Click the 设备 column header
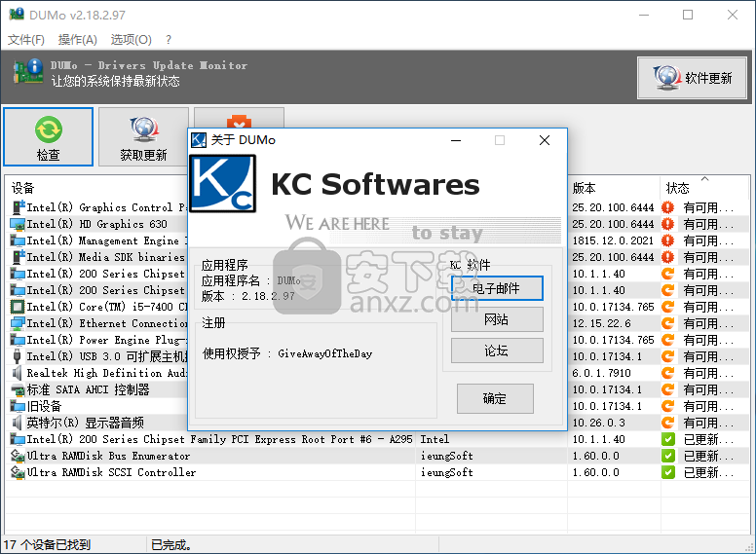 22,188
